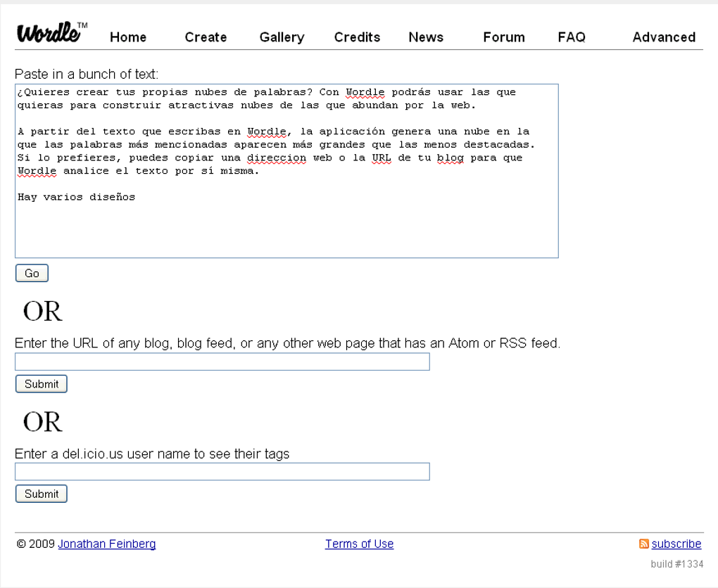The image size is (718, 588).
Task: Click the '© 2009' copyright text
Action: tap(36, 544)
